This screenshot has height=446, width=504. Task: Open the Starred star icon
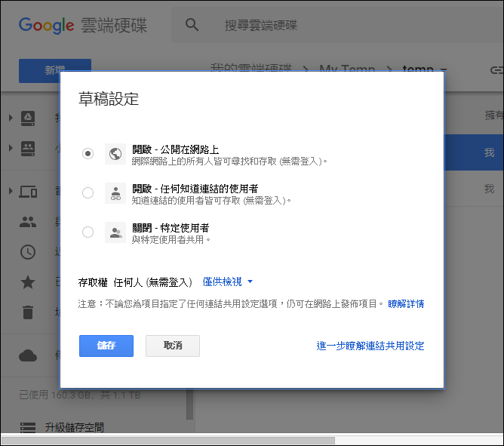click(28, 282)
